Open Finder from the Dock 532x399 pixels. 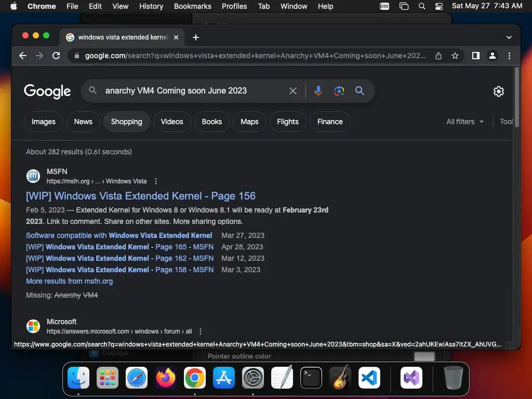pyautogui.click(x=78, y=377)
